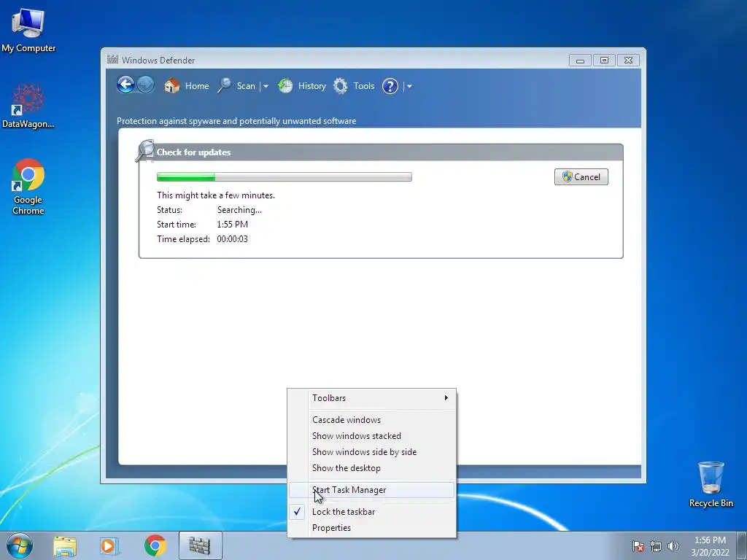
Task: Choose Show windows stacked
Action: (371, 436)
